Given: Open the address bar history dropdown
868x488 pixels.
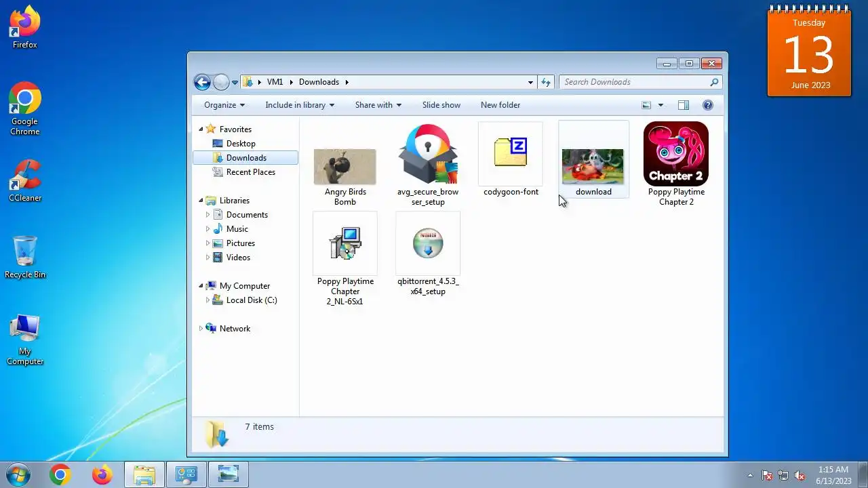Looking at the screenshot, I should (530, 82).
